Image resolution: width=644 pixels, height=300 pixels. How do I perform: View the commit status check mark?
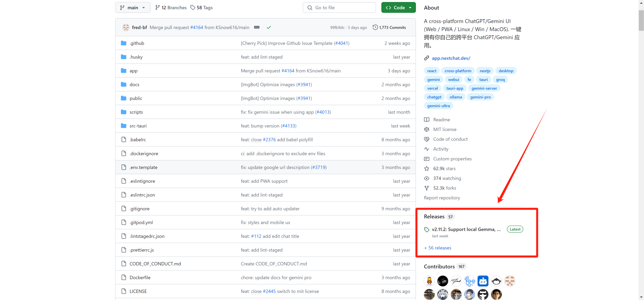[x=269, y=27]
